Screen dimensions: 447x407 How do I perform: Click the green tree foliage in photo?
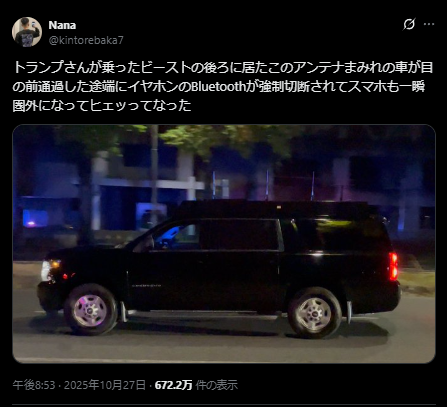pyautogui.click(x=227, y=137)
